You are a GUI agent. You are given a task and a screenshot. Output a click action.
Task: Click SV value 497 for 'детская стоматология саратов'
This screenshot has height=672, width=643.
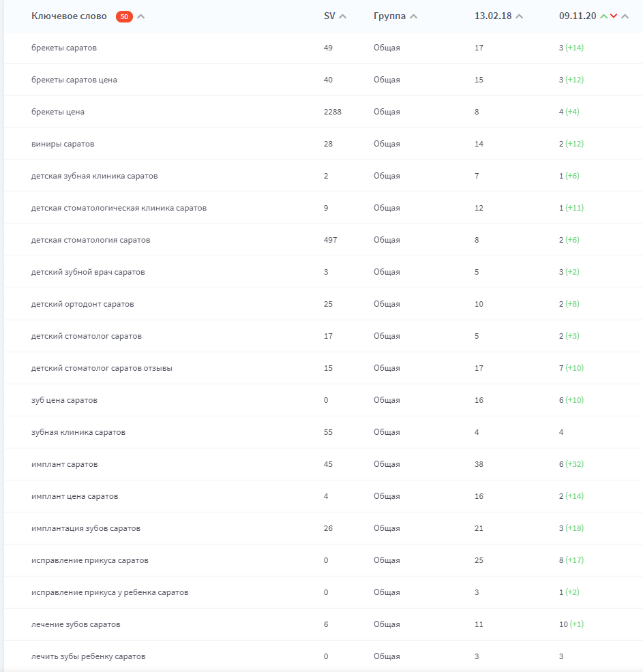click(x=331, y=240)
